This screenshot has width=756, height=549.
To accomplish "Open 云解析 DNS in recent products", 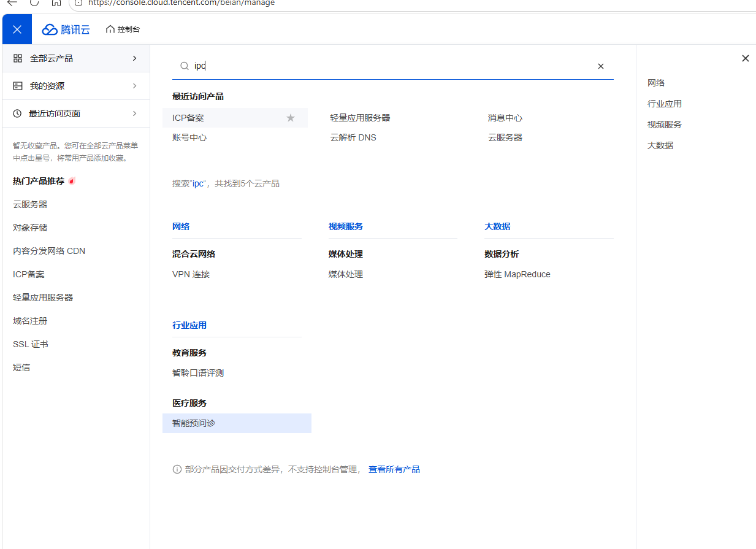I will click(353, 137).
